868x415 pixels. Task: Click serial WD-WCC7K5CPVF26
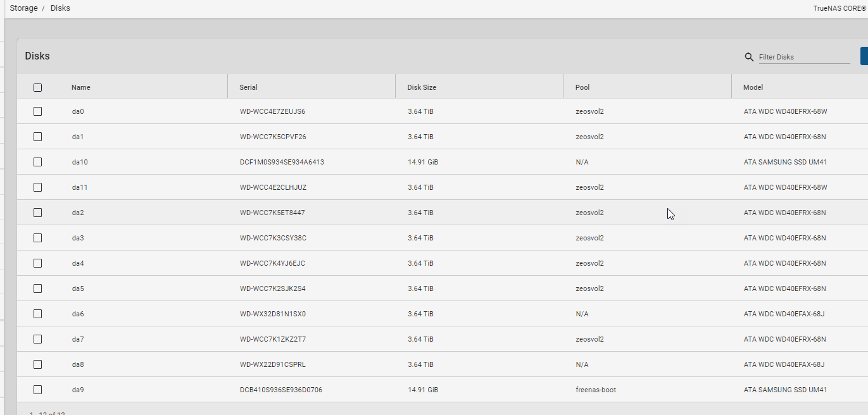click(273, 137)
